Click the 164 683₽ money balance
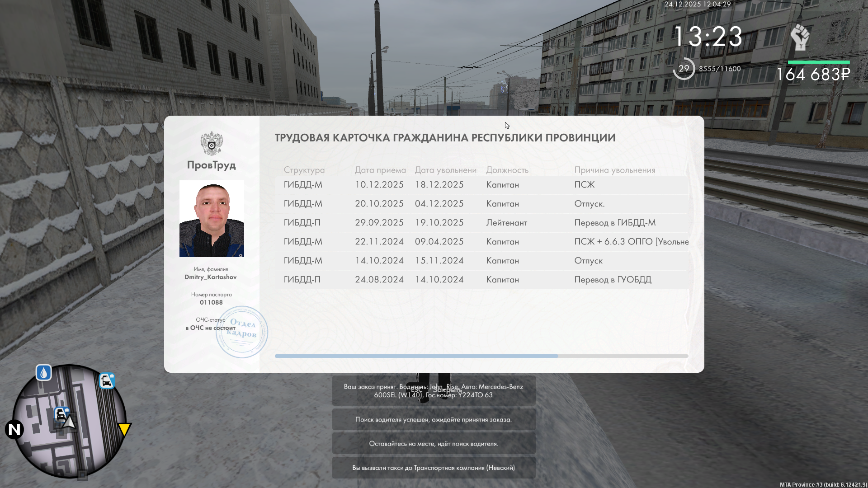Image resolution: width=868 pixels, height=488 pixels. 813,75
